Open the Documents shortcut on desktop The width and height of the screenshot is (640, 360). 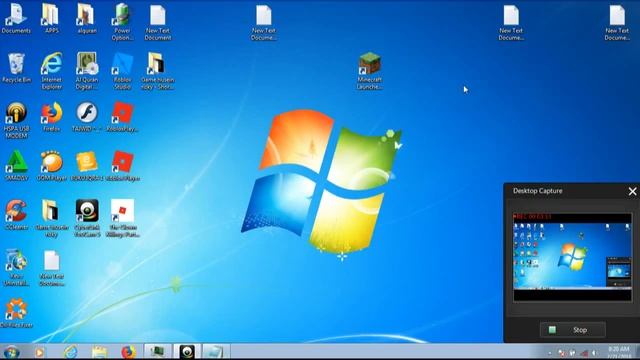click(16, 18)
